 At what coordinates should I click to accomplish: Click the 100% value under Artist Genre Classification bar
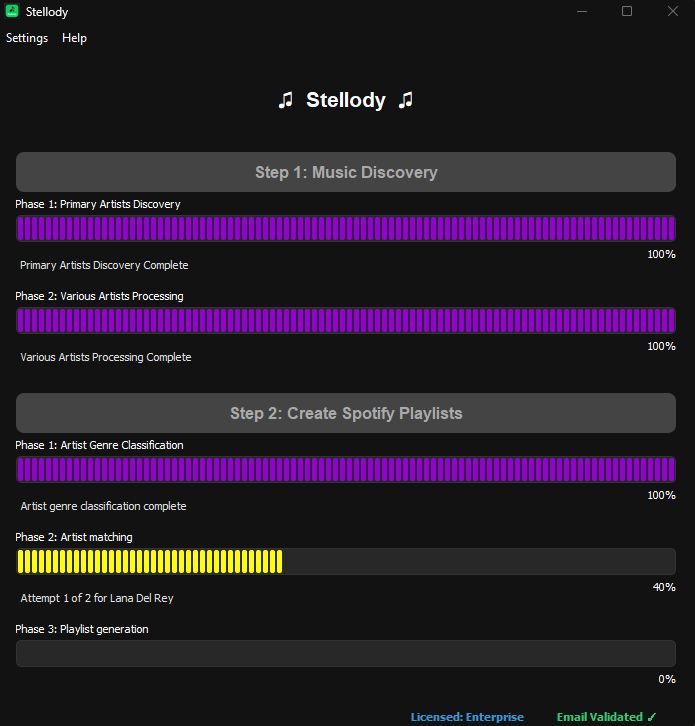click(x=661, y=495)
